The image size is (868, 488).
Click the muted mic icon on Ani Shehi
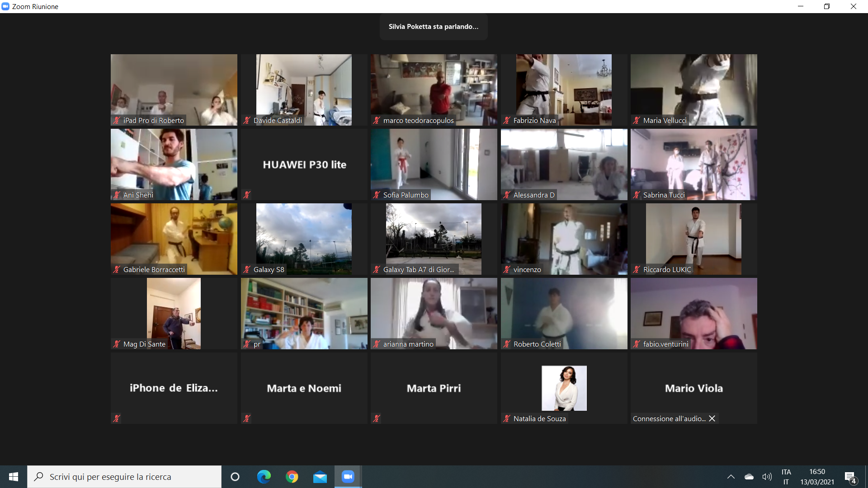(117, 195)
